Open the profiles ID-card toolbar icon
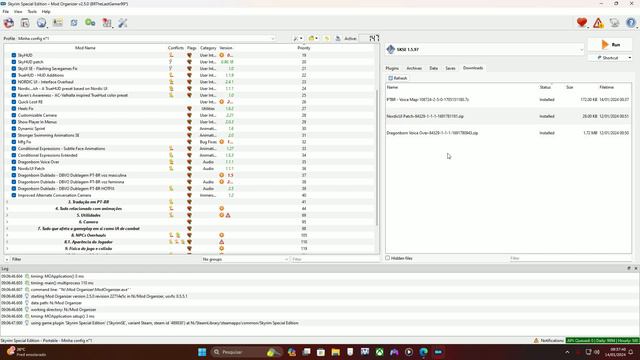Viewport: 640px width, 360px height. point(58,23)
